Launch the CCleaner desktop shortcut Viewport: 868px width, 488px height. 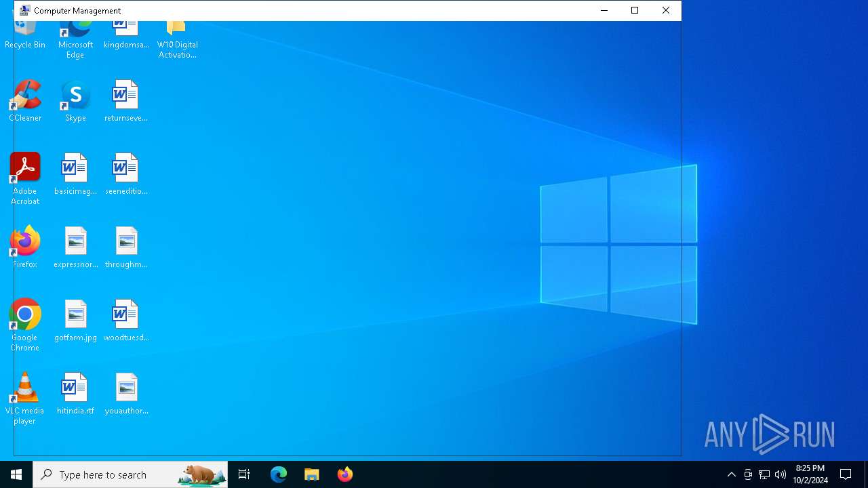[x=25, y=101]
